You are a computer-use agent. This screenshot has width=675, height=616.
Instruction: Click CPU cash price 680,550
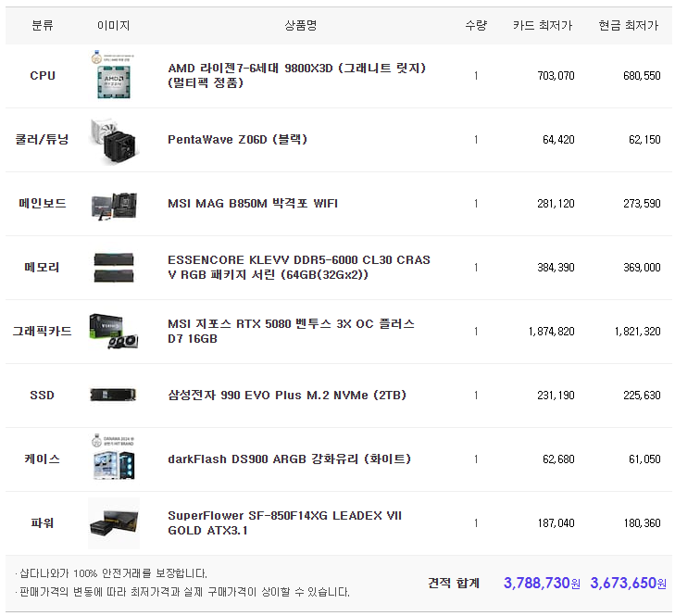coord(642,76)
